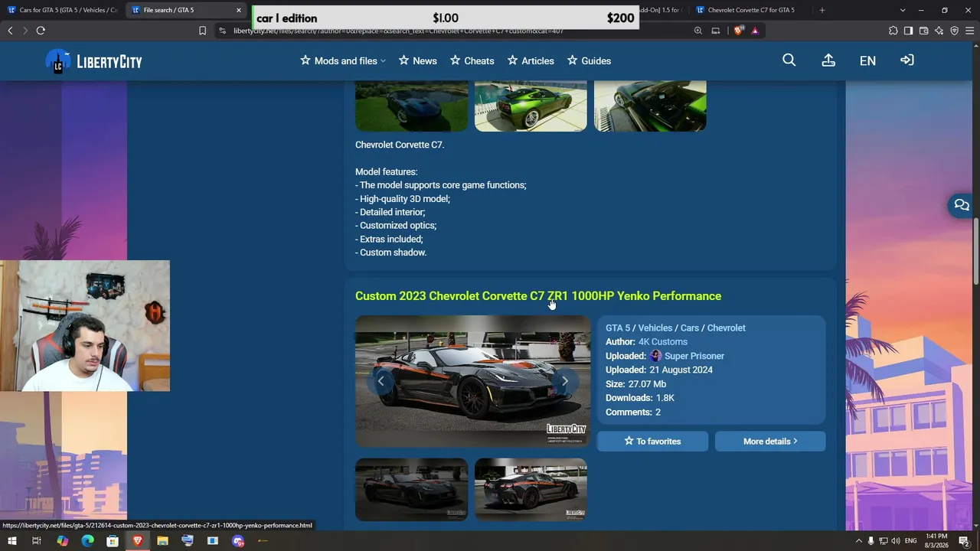The image size is (980, 551).
Task: Show previous image of Yenko Corvette
Action: pyautogui.click(x=381, y=381)
